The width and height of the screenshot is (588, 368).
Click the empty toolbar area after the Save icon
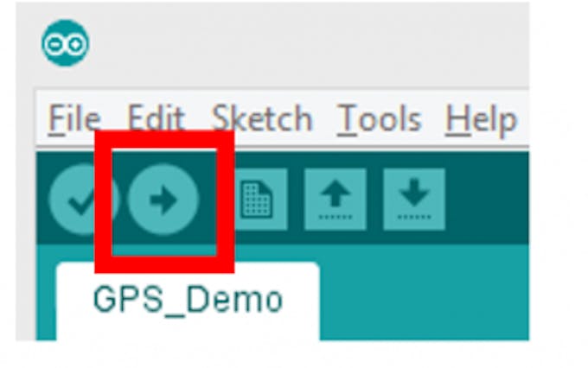click(488, 200)
